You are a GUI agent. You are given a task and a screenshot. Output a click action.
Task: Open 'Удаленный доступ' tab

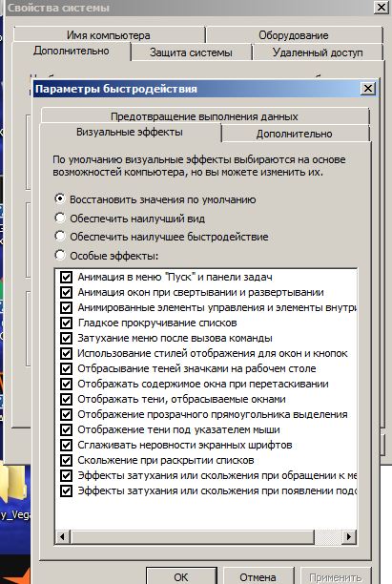tap(318, 52)
